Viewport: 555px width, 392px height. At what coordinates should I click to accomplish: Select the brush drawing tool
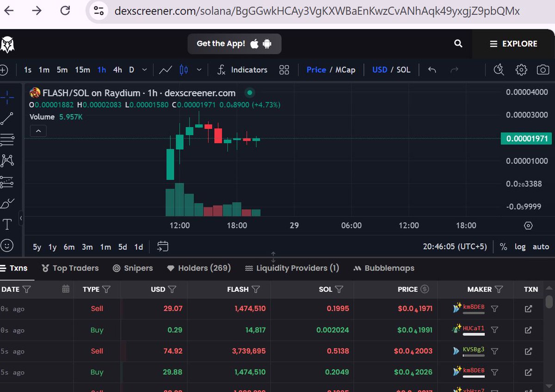7,203
